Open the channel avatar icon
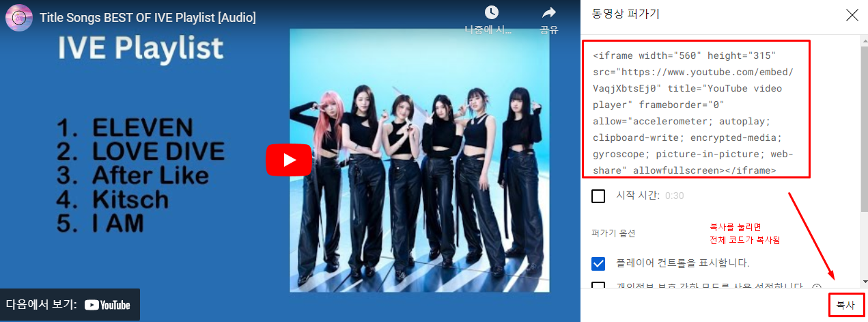Screen dimensions: 868x322 19,17
